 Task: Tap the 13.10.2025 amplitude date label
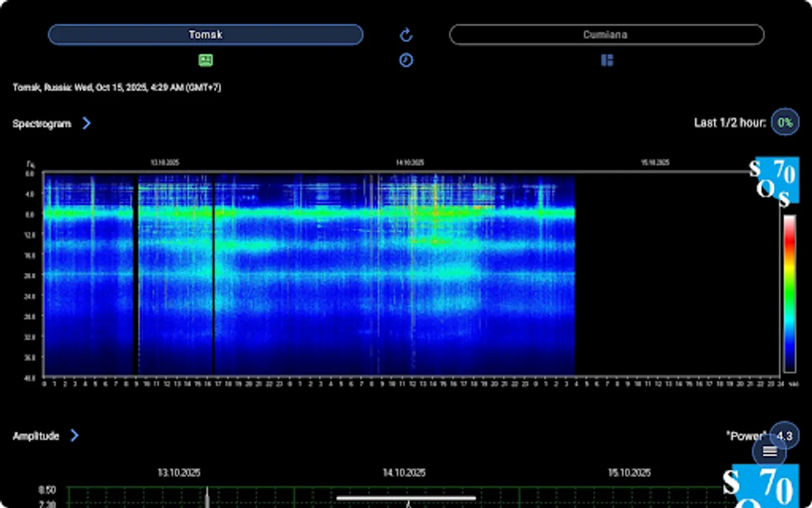[179, 472]
